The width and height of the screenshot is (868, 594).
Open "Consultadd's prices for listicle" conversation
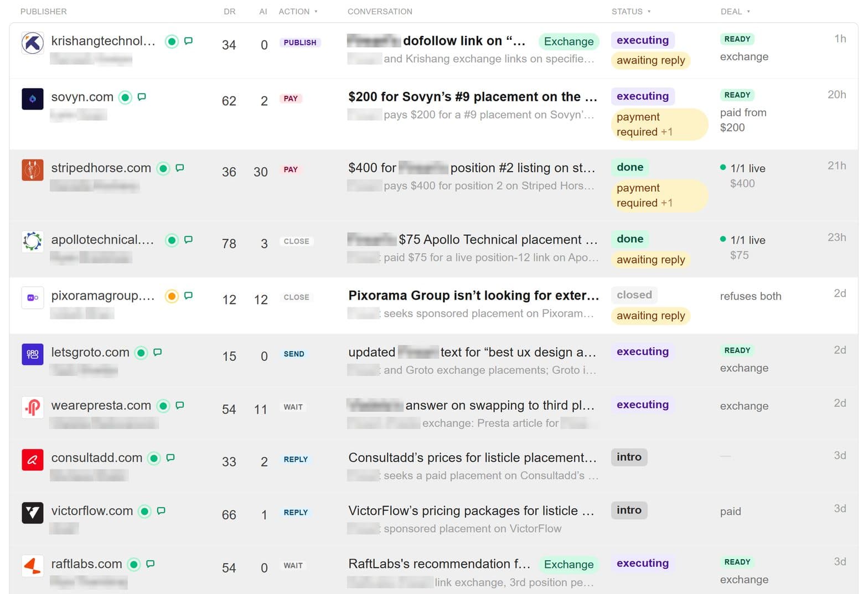click(x=472, y=458)
